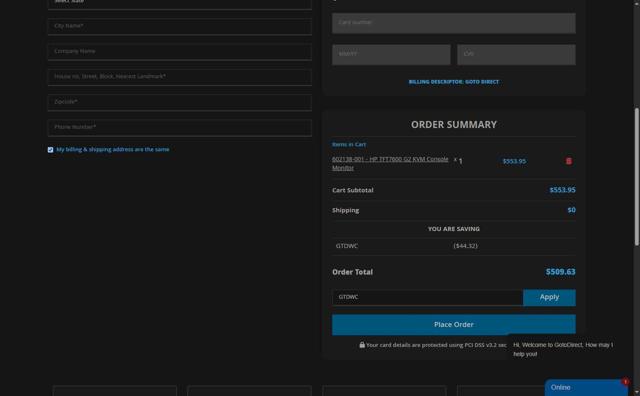This screenshot has width=640, height=396.
Task: Click the GTDWC coupon row label
Action: click(x=347, y=246)
